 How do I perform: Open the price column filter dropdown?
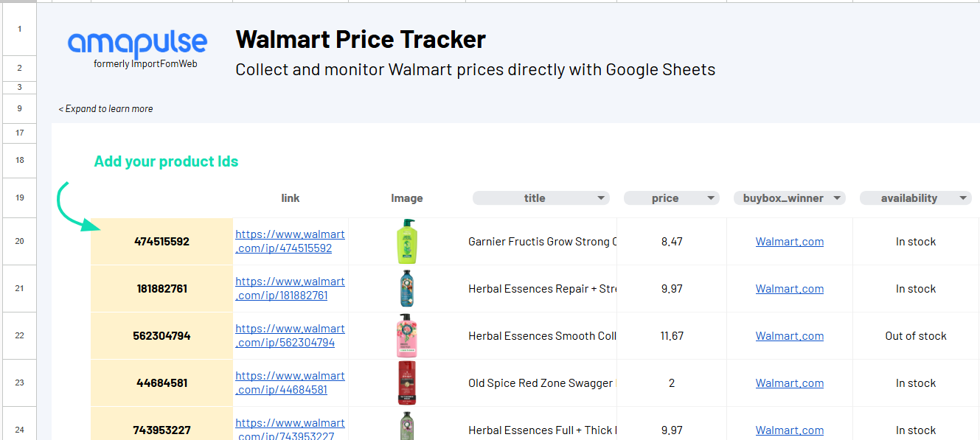(x=712, y=198)
